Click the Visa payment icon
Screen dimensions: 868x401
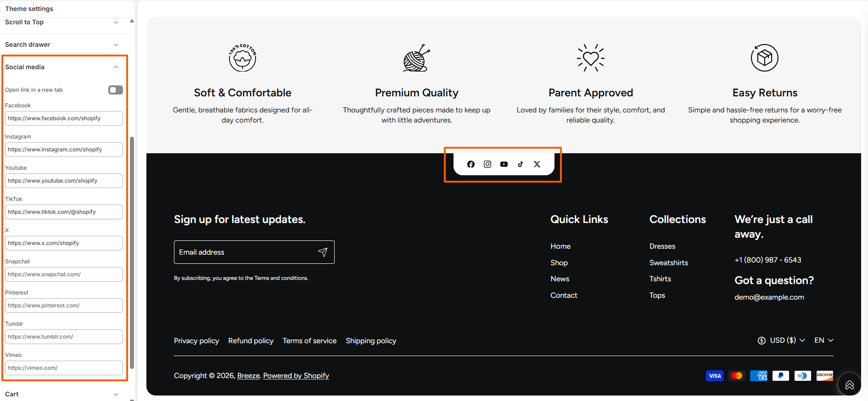coord(715,376)
